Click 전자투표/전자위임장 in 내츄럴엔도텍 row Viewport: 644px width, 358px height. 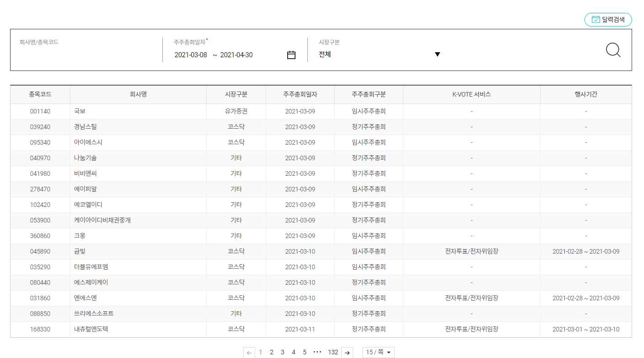click(x=472, y=329)
